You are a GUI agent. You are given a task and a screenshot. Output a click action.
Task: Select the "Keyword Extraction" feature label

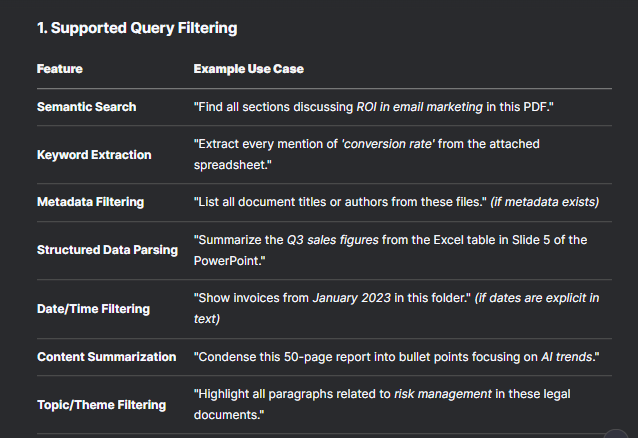point(94,155)
